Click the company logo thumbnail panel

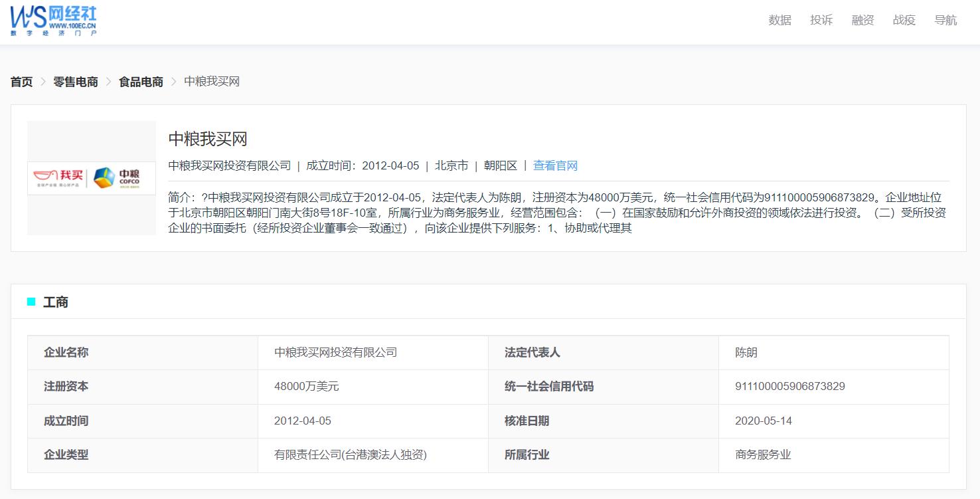click(91, 177)
